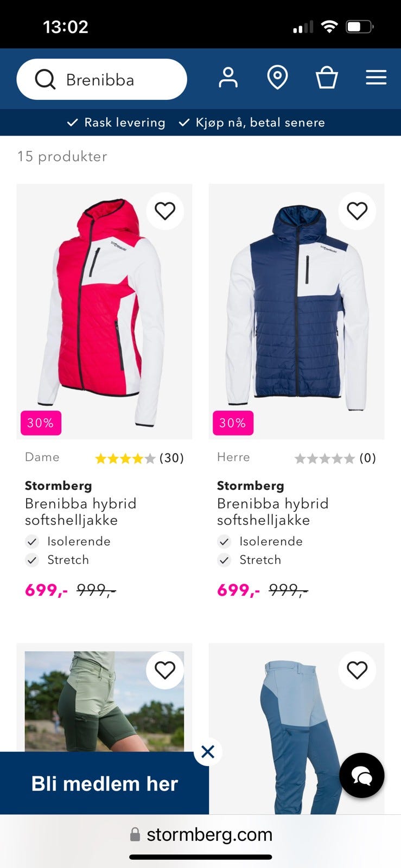The width and height of the screenshot is (401, 868).
Task: Tap the search magnifier icon
Action: (46, 80)
